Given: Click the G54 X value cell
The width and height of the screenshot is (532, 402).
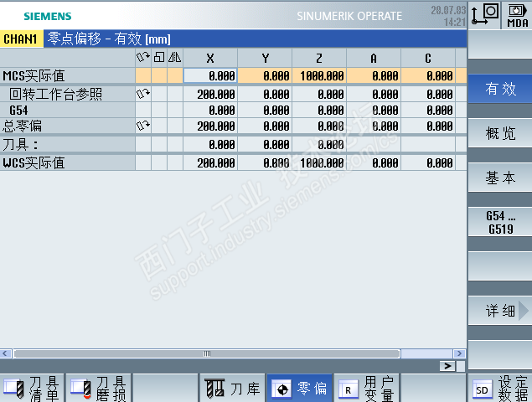Looking at the screenshot, I should pos(210,111).
